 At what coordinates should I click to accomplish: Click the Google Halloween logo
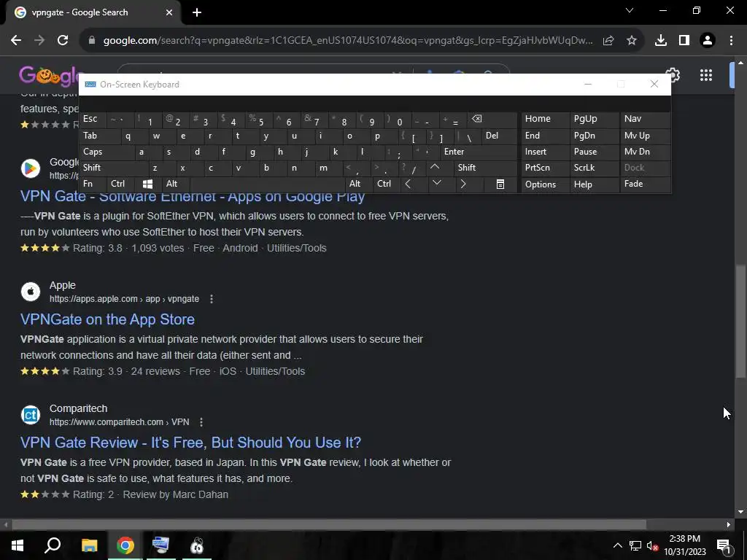pos(50,75)
